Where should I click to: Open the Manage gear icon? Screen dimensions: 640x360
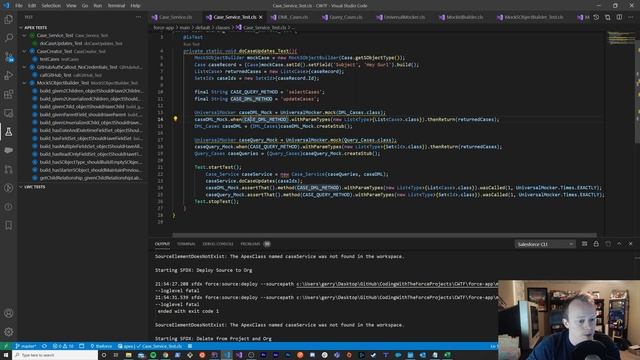[9, 332]
